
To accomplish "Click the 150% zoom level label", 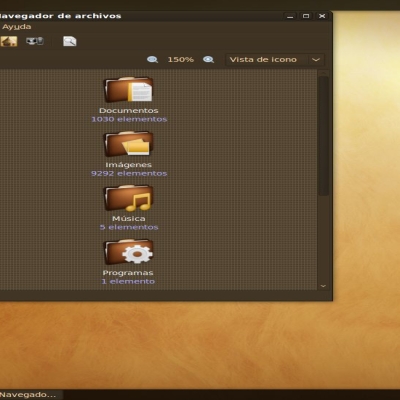I will pyautogui.click(x=181, y=60).
